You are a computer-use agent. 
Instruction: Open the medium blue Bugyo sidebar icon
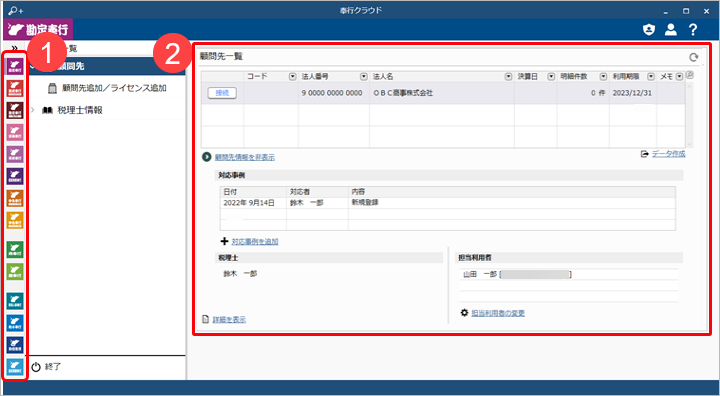click(16, 323)
